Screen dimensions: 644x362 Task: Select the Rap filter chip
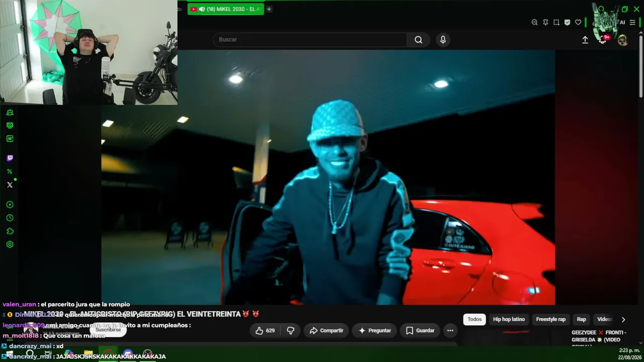point(582,319)
